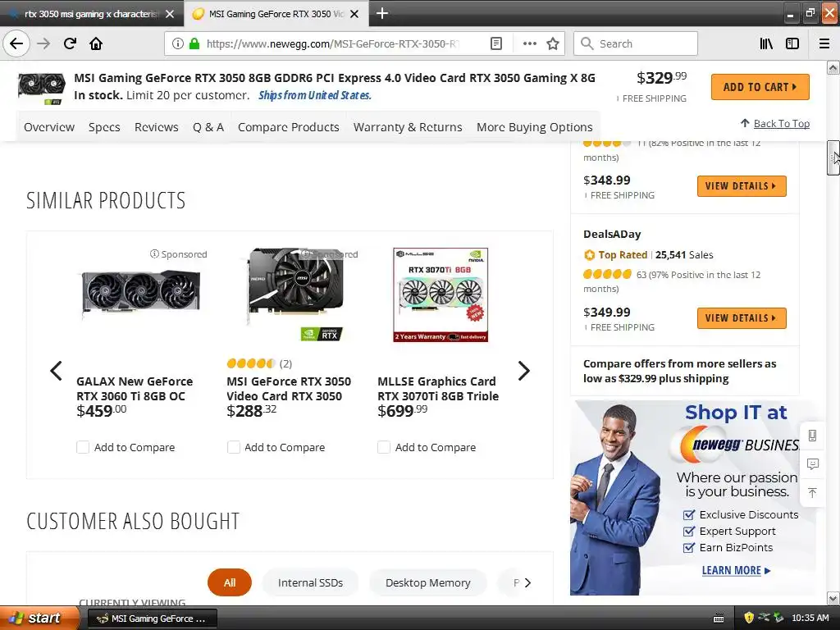The height and width of the screenshot is (630, 840).
Task: Click the newegg.com URL address bar
Action: pyautogui.click(x=332, y=43)
